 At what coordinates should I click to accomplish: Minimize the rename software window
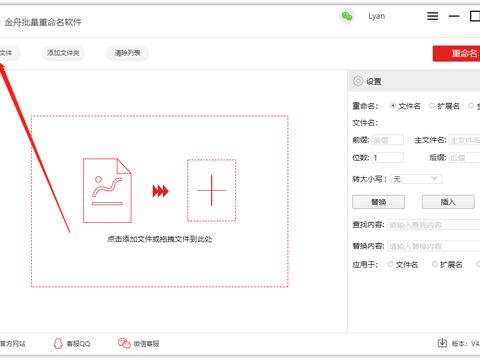click(454, 16)
